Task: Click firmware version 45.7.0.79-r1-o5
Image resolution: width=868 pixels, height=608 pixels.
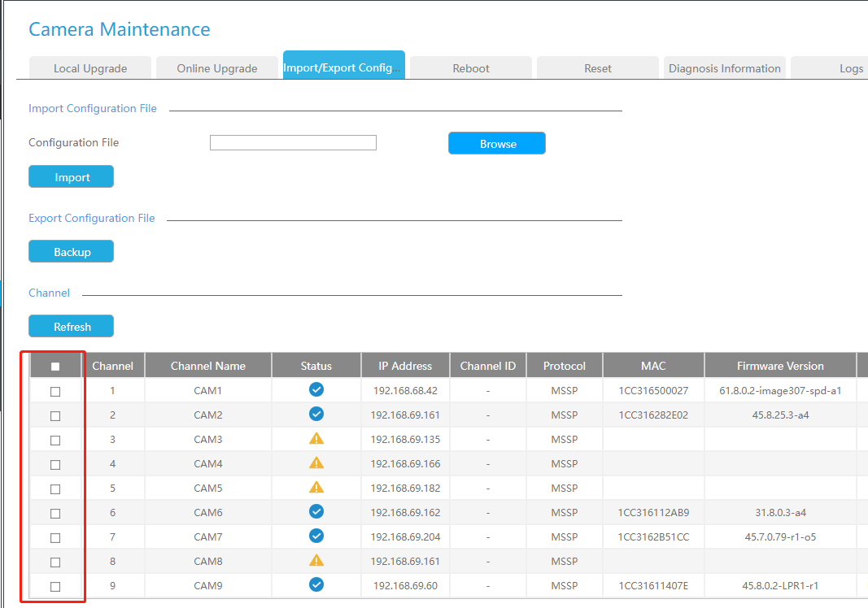Action: point(780,536)
